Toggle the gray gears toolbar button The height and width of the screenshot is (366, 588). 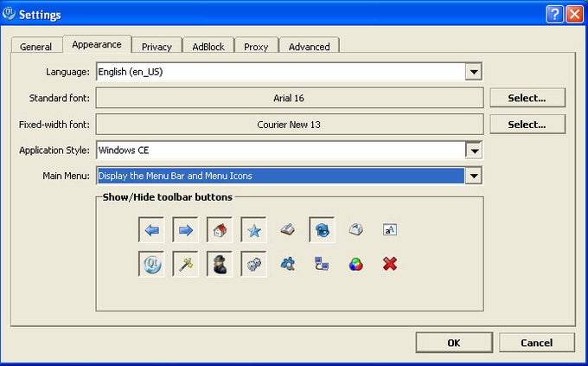pos(254,264)
